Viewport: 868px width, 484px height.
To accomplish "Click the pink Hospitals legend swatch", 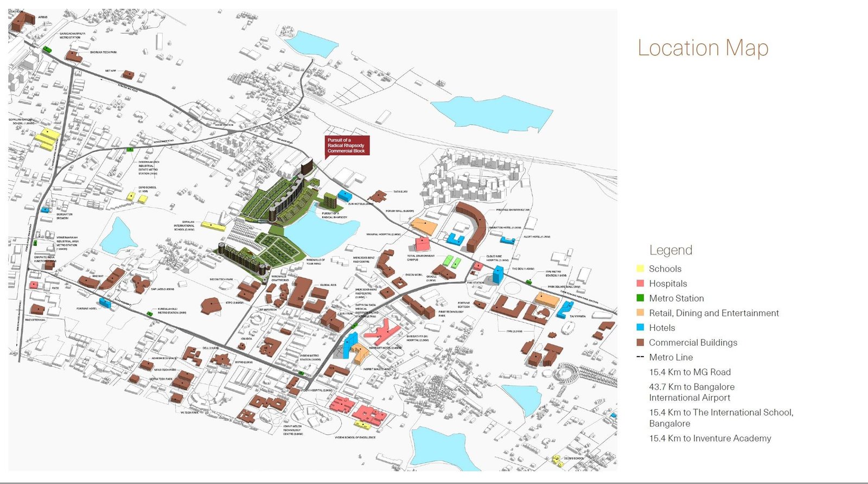I will pos(640,283).
